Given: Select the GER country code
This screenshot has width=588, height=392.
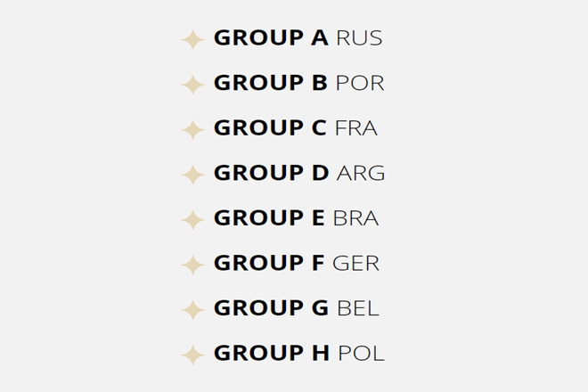Looking at the screenshot, I should coord(356,264).
